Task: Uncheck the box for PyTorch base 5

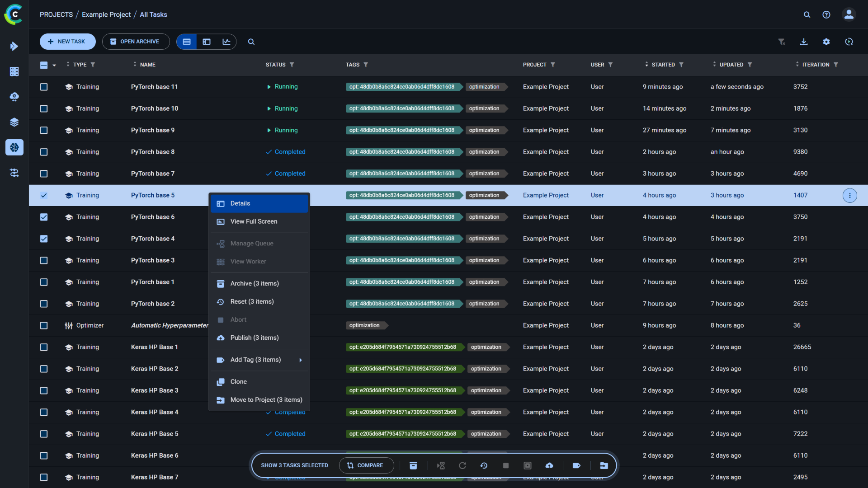Action: 44,195
